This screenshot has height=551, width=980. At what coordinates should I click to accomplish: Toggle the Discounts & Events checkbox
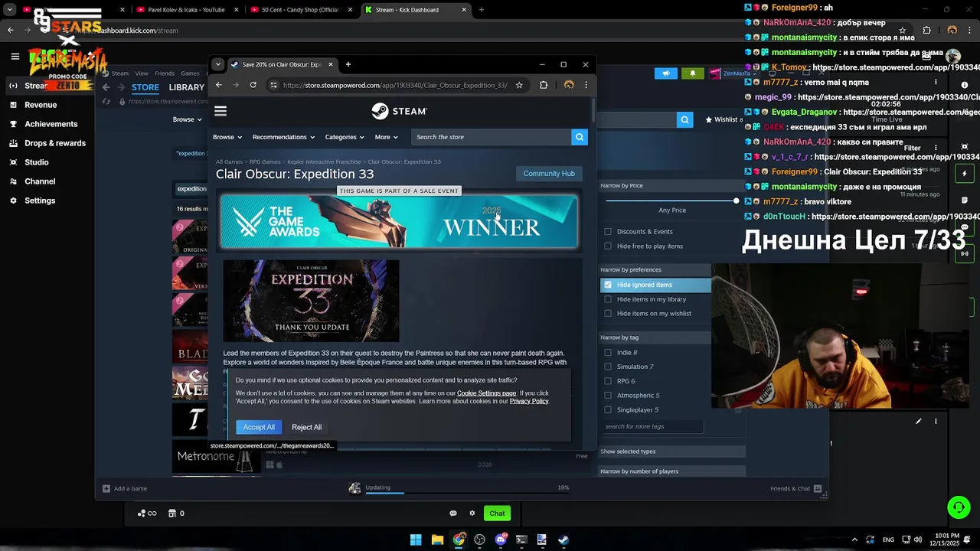tap(608, 232)
